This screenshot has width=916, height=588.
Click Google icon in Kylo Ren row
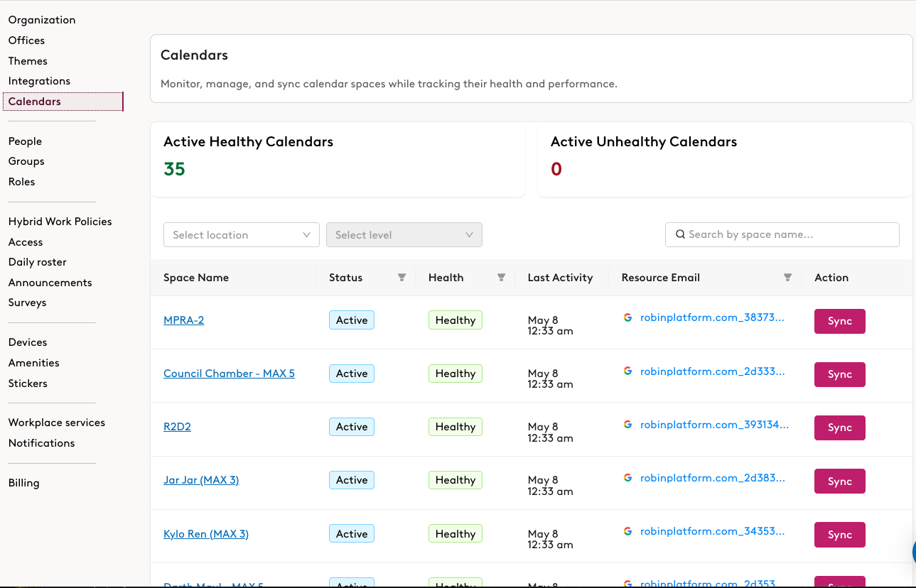pos(627,531)
